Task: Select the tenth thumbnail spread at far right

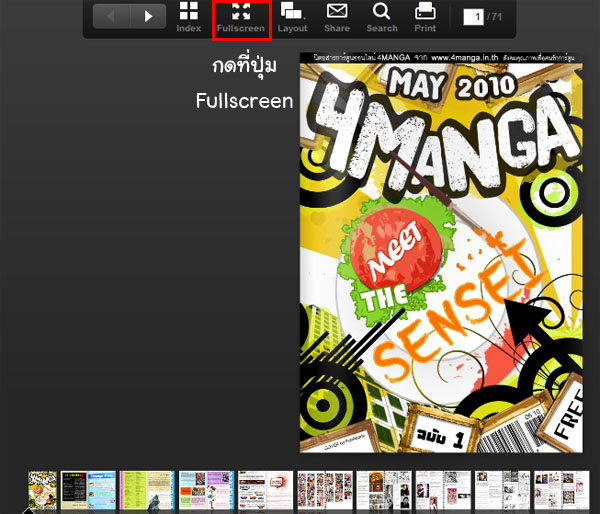Action: (x=562, y=491)
